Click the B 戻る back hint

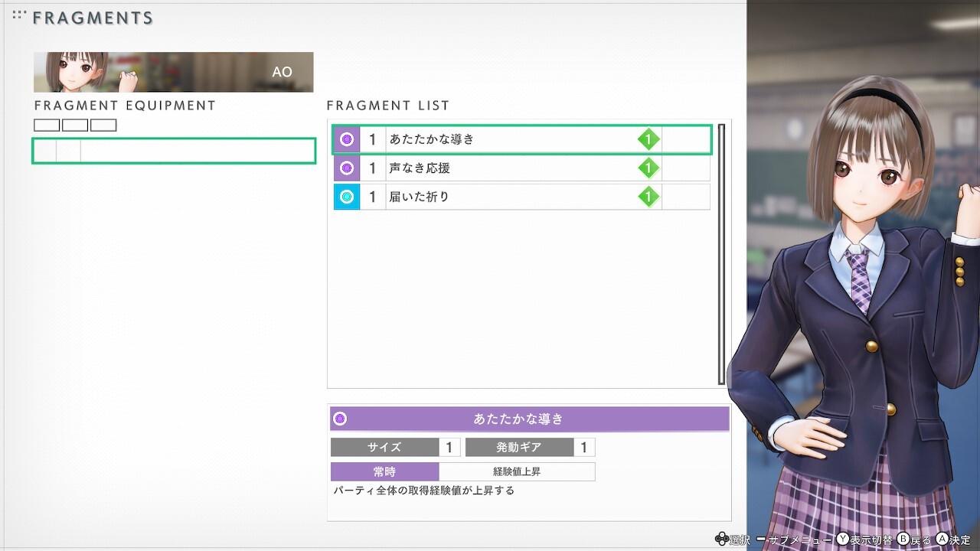tap(915, 540)
